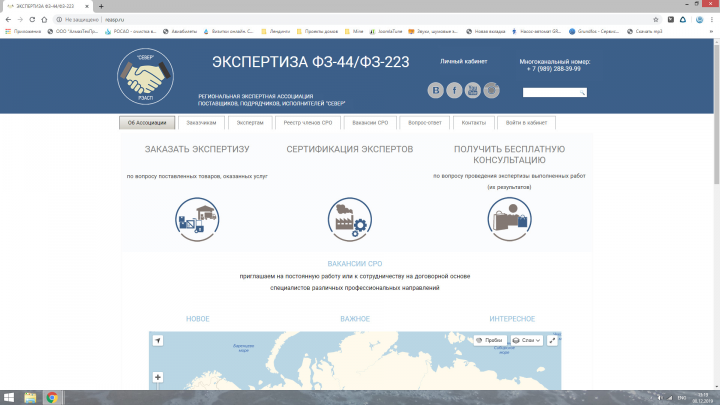Open the Приложения apps bookmark
The width and height of the screenshot is (720, 405).
[23, 31]
